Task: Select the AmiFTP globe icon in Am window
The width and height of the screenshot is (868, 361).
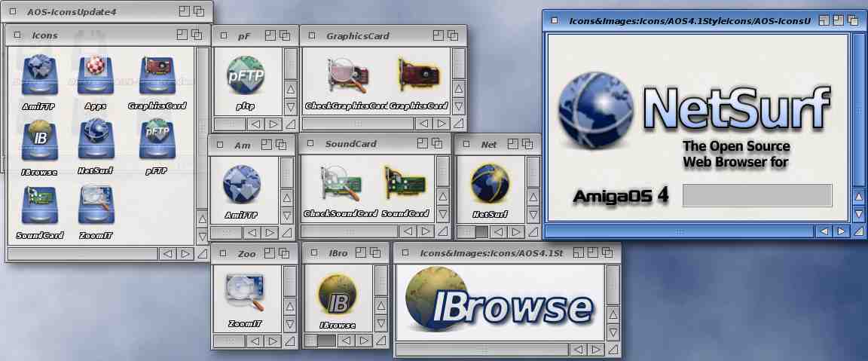Action: point(242,191)
